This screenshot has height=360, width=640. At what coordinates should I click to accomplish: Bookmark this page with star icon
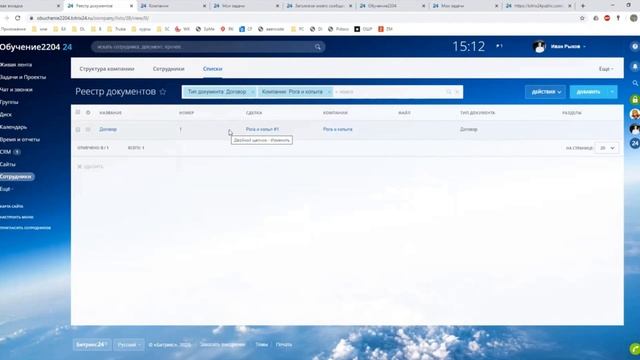tap(582, 18)
